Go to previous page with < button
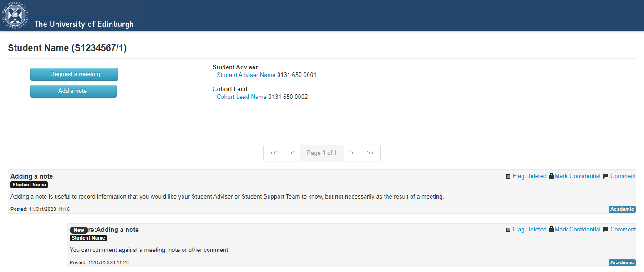 292,153
